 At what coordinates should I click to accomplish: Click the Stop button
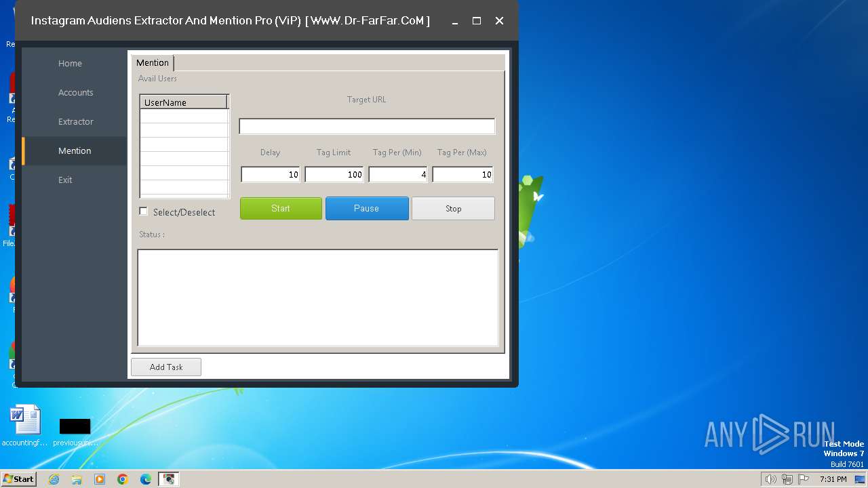point(453,208)
